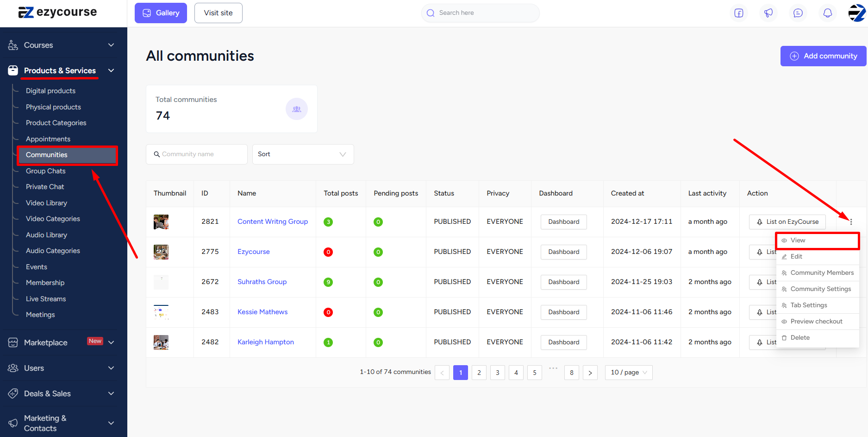This screenshot has width=868, height=437.
Task: Open the Sort dropdown
Action: 303,154
